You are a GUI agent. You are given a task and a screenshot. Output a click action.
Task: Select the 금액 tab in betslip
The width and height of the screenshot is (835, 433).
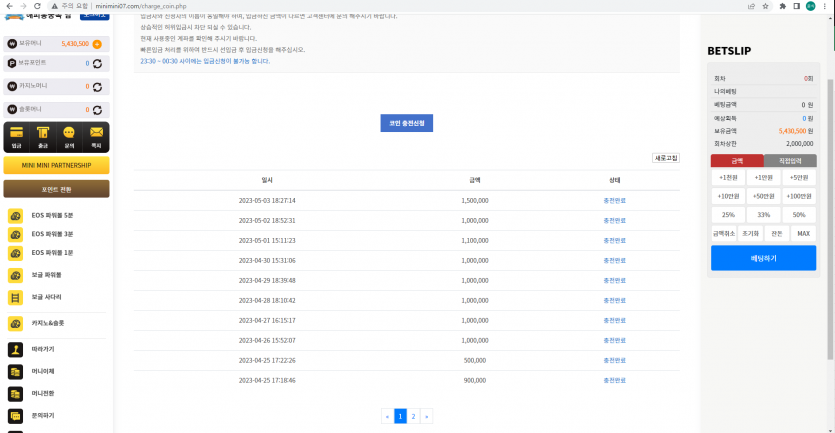[737, 160]
